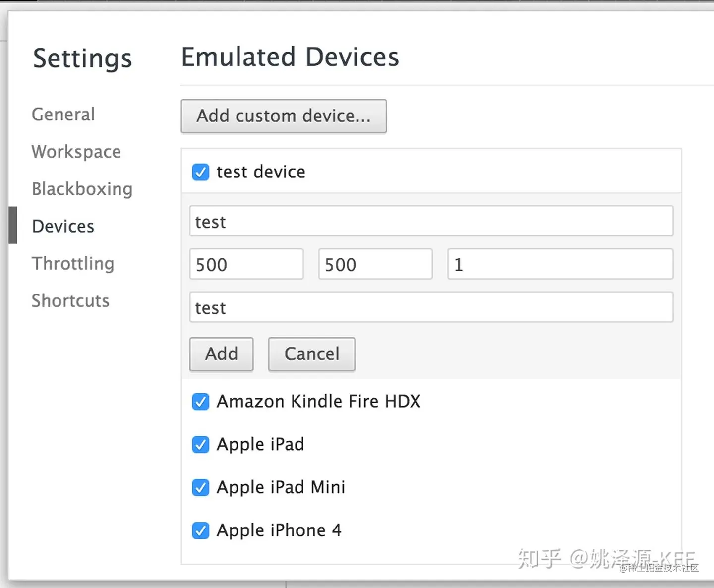Click the Apple iPad Mini label
This screenshot has width=714, height=588.
click(281, 487)
